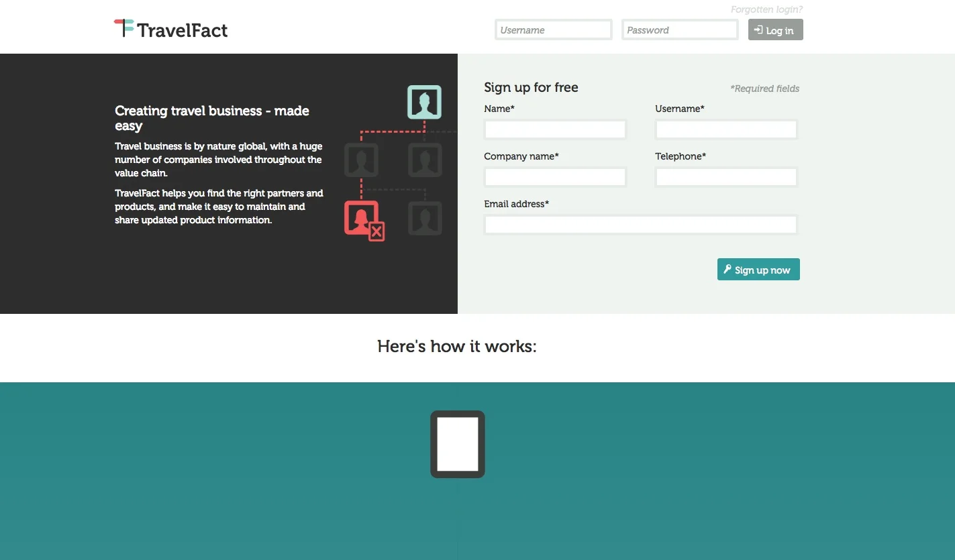Click the sign-up Username field
955x560 pixels.
click(726, 129)
